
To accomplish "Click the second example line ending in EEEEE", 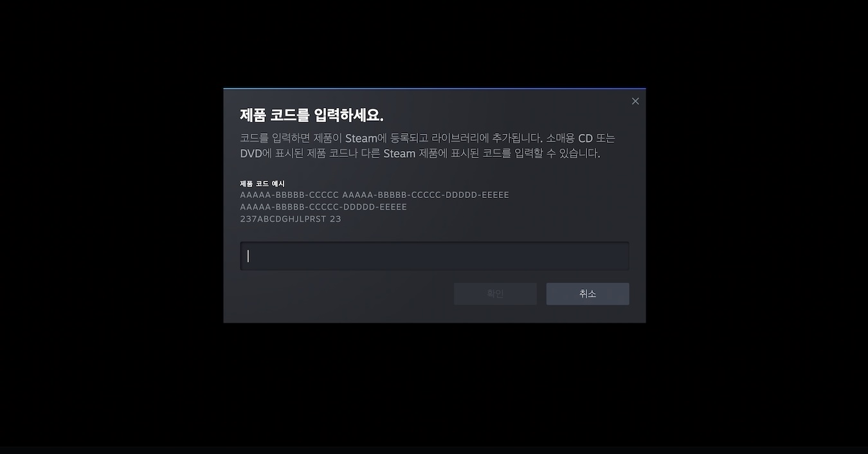I will point(323,207).
